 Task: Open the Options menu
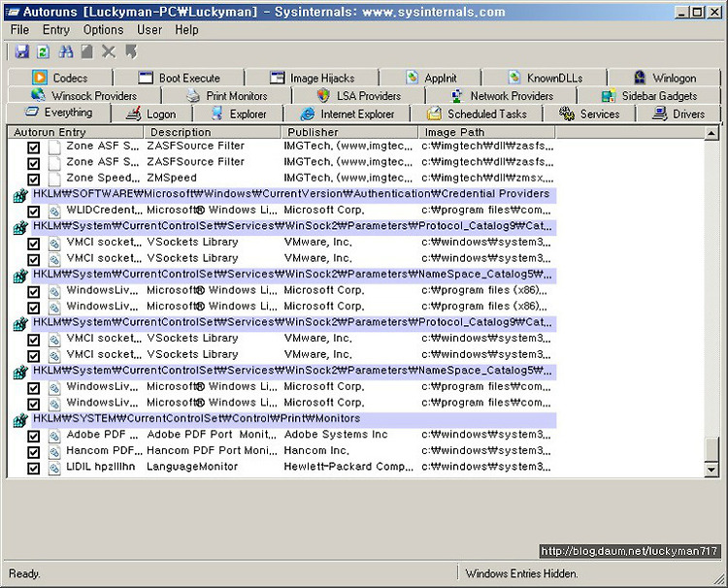pos(103,30)
